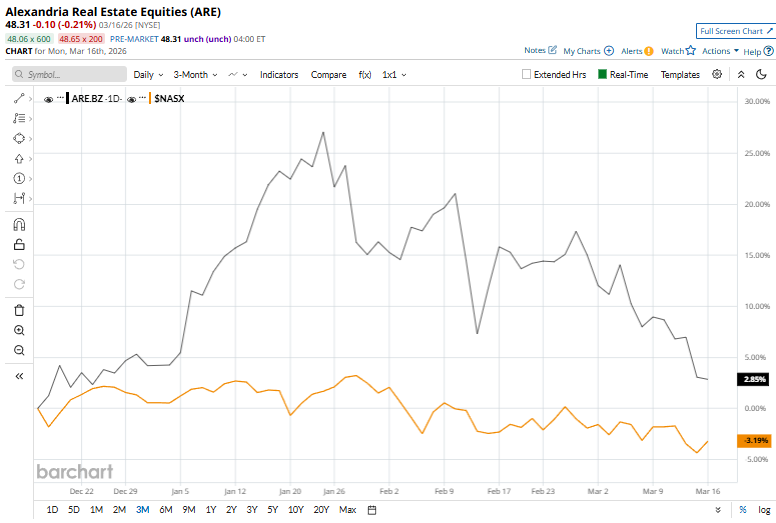Click the Full Screen Chart button

[x=735, y=32]
